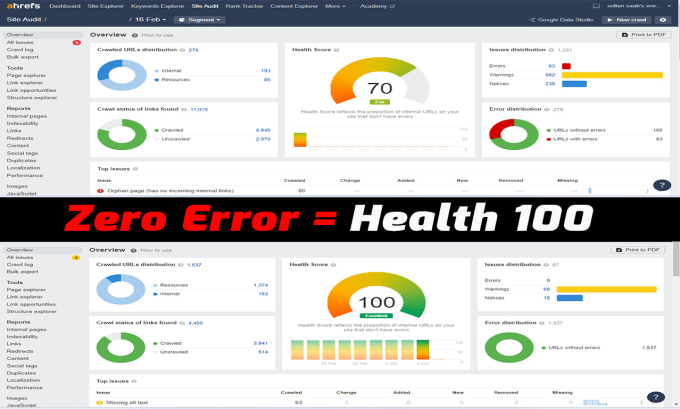Go to Dashboard in top navigation
This screenshot has height=409, width=680.
click(65, 6)
